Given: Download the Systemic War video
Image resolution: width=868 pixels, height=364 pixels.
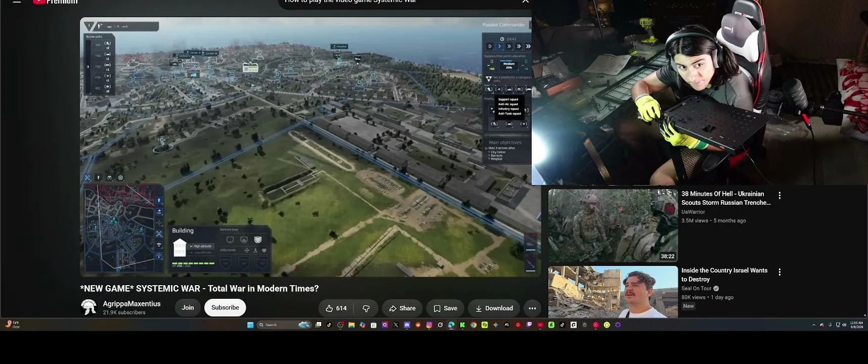Looking at the screenshot, I should point(494,308).
